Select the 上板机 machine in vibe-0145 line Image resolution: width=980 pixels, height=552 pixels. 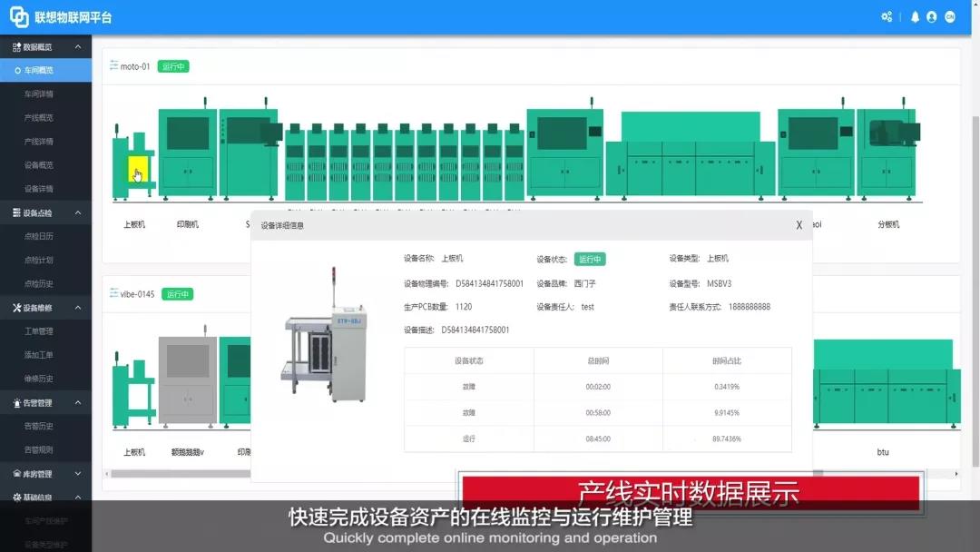[133, 390]
